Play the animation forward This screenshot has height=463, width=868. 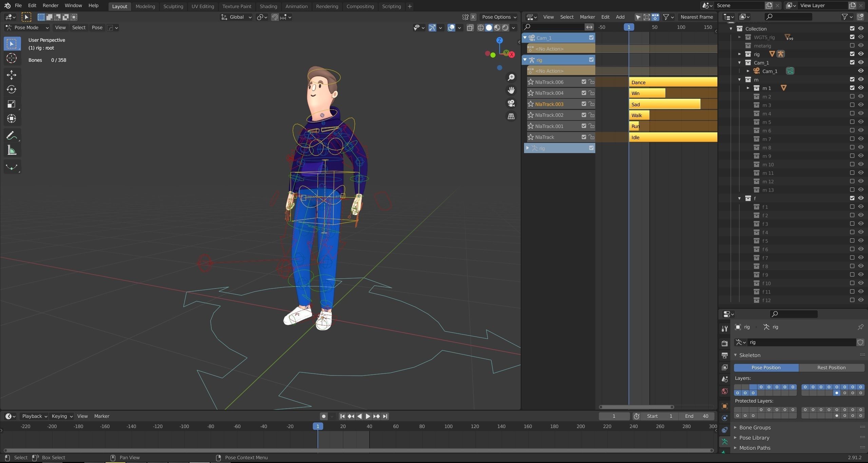coord(368,416)
